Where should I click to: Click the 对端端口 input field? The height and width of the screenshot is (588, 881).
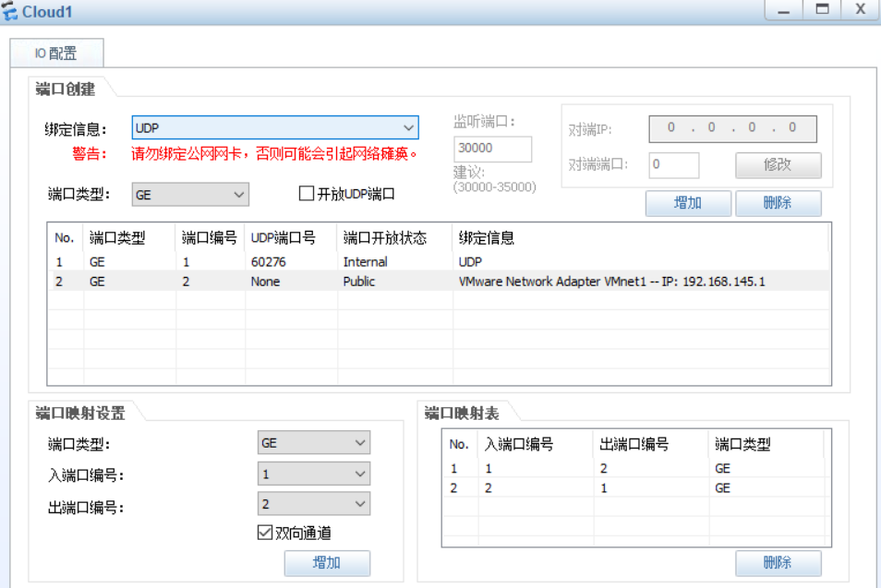pyautogui.click(x=673, y=165)
